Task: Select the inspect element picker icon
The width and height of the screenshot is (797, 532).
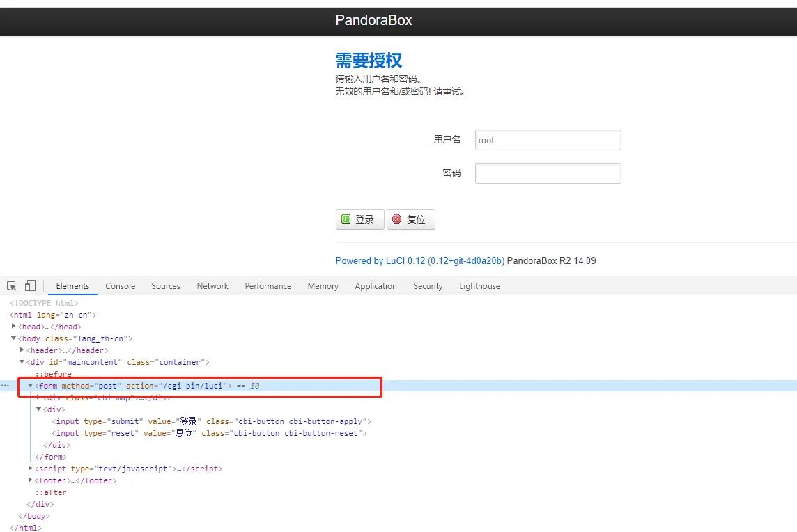Action: pyautogui.click(x=11, y=286)
